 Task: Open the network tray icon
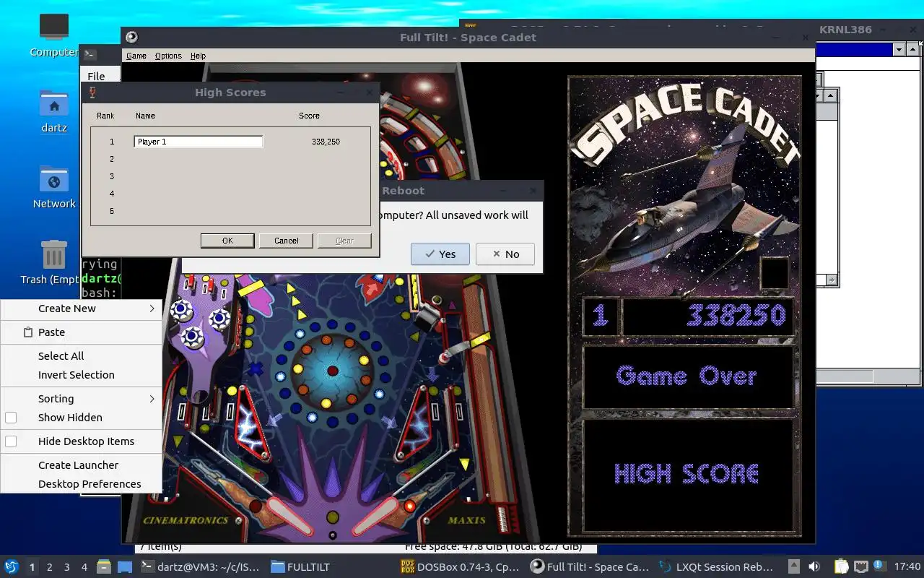coord(860,567)
